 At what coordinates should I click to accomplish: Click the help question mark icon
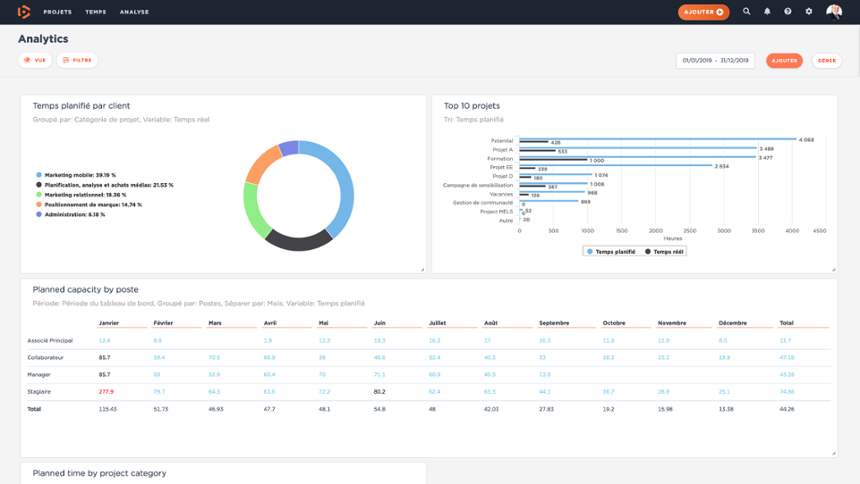click(788, 12)
